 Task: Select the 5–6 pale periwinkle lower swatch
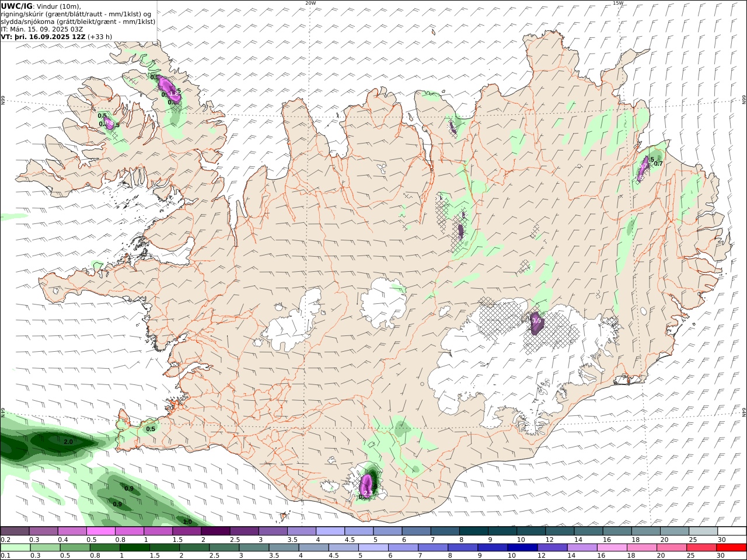click(x=373, y=547)
